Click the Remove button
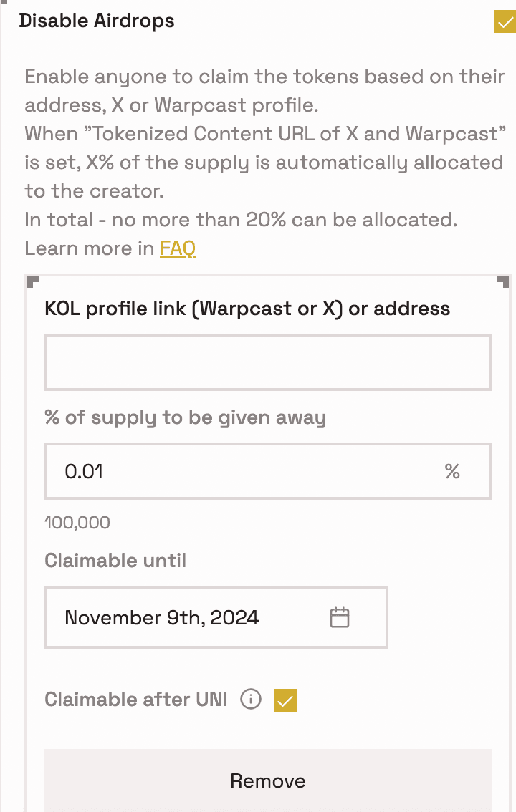This screenshot has height=812, width=516. (x=268, y=780)
